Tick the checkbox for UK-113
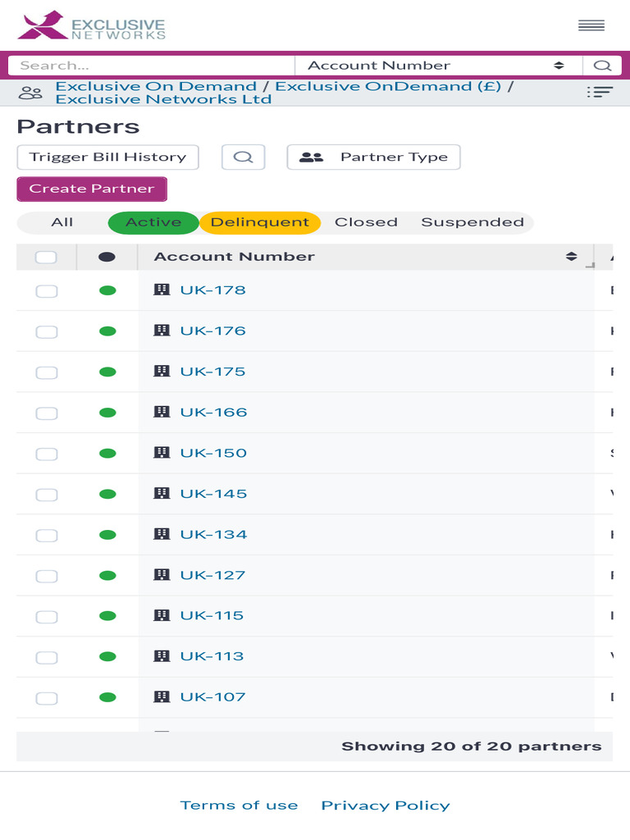Image resolution: width=630 pixels, height=840 pixels. pos(47,657)
